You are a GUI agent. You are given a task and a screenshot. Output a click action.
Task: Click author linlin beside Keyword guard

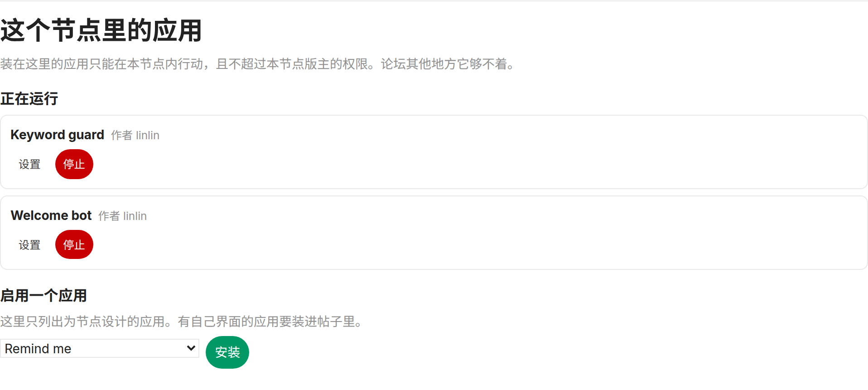click(148, 136)
